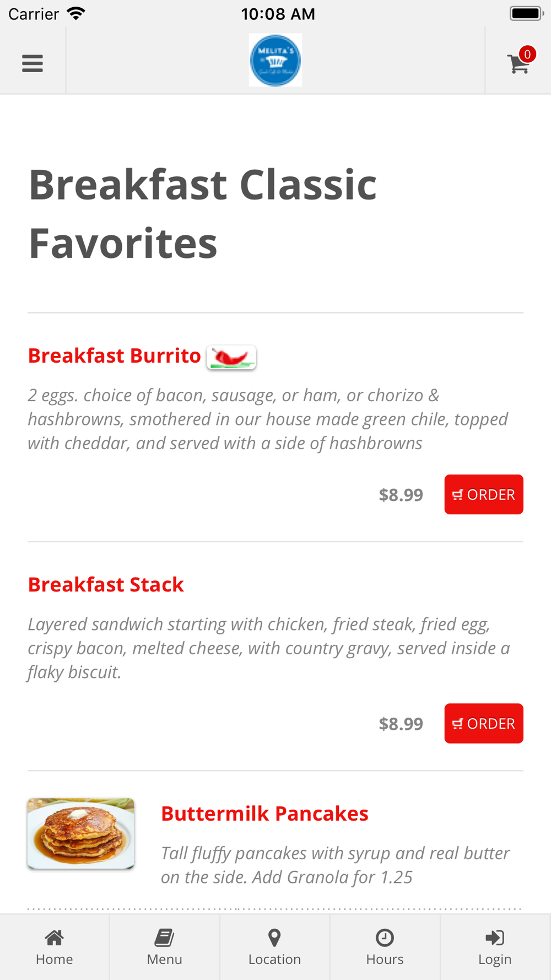Select the Breakfast Stack $8.99 price
The image size is (551, 980).
pos(401,724)
